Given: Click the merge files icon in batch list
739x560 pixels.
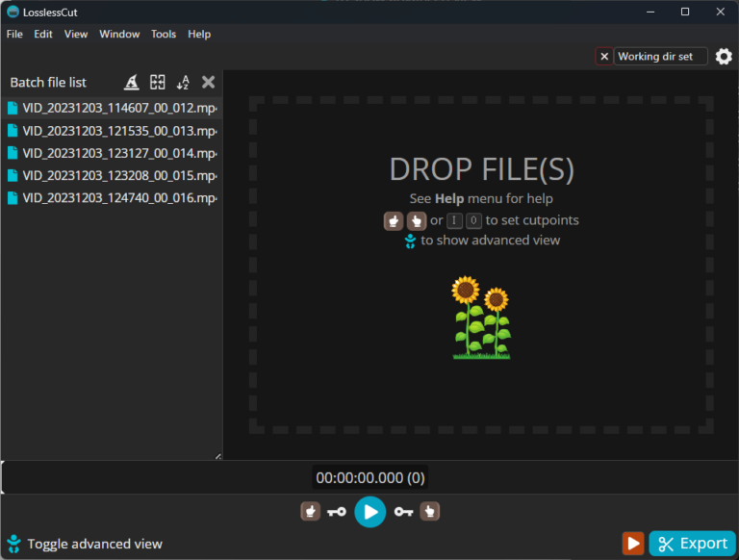Looking at the screenshot, I should [x=158, y=83].
